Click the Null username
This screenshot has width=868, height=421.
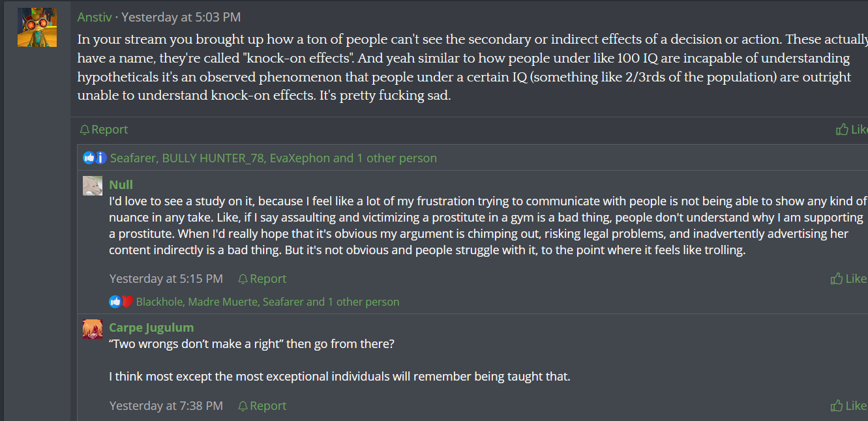[x=121, y=184]
